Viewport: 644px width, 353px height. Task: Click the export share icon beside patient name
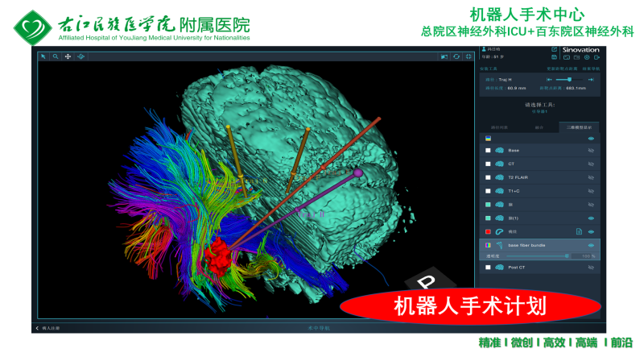click(x=554, y=49)
